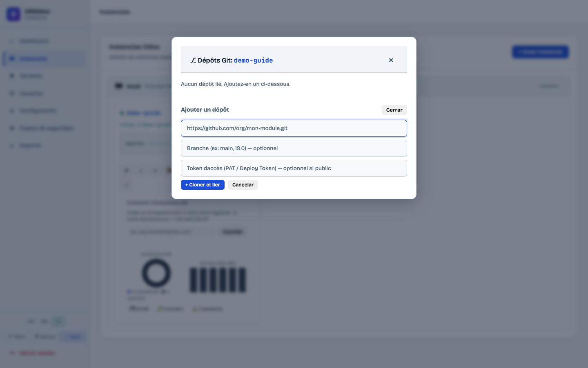Image resolution: width=588 pixels, height=368 pixels.
Task: Click the Cancelar button
Action: point(243,185)
